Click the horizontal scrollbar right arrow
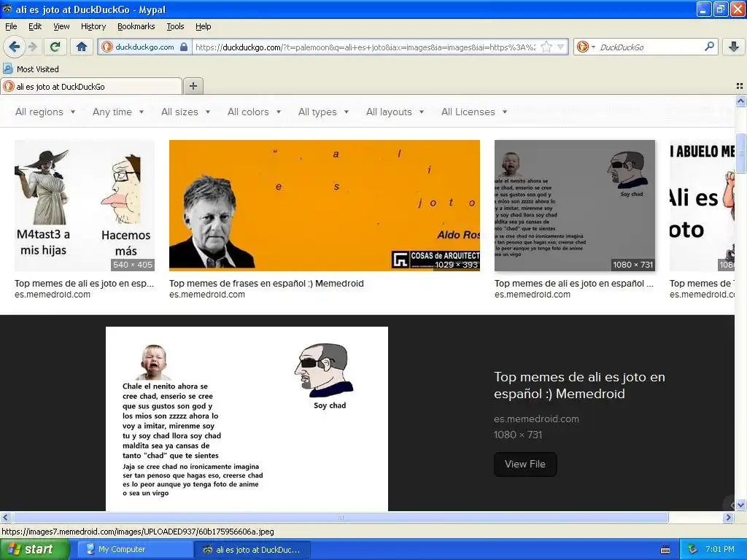 pos(728,517)
